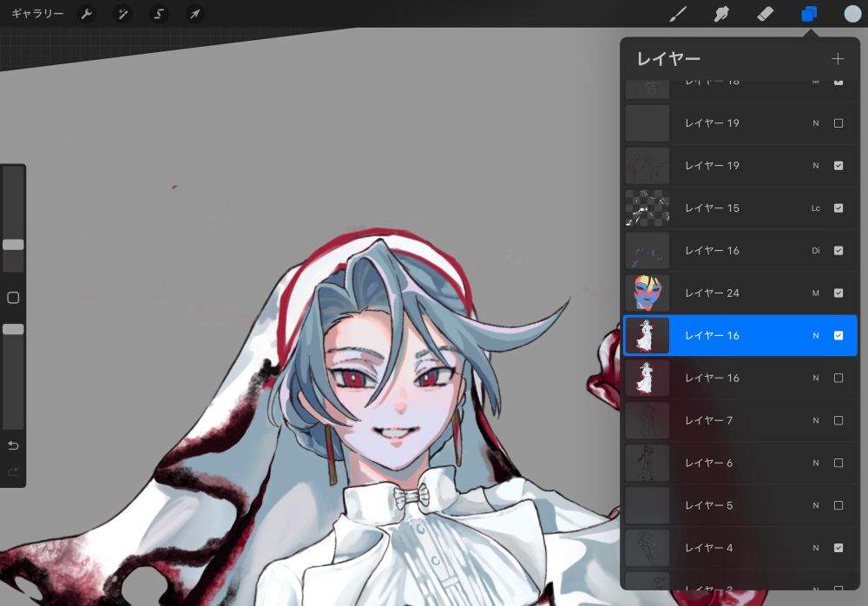Enable visibility of レイヤー 6
The width and height of the screenshot is (868, 606).
point(838,463)
